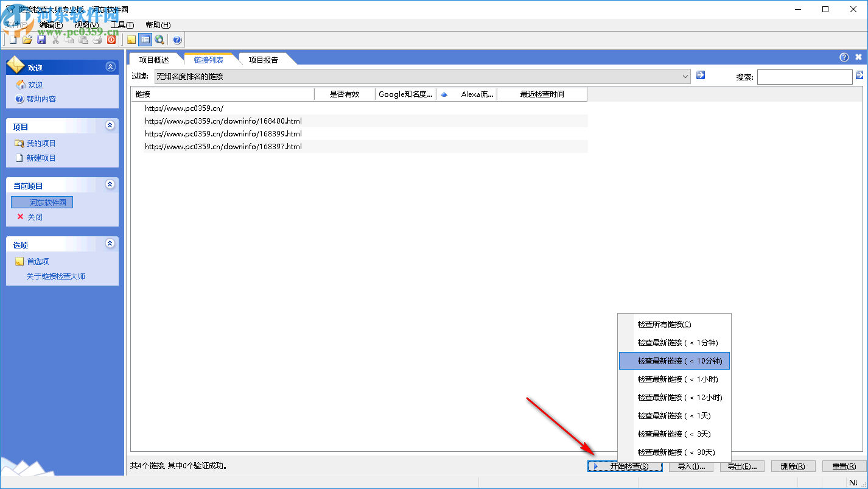Screen dimensions: 868x489
Task: Open the 工具(T) menu
Action: (x=122, y=25)
